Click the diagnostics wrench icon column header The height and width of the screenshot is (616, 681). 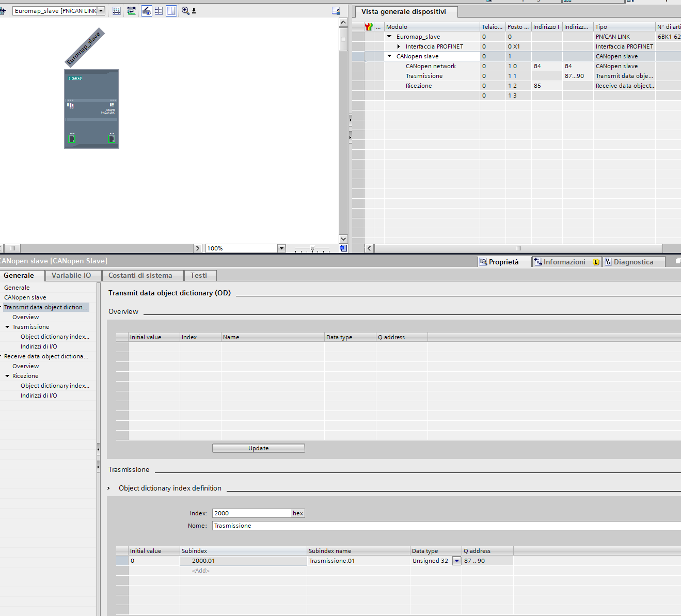[x=369, y=27]
